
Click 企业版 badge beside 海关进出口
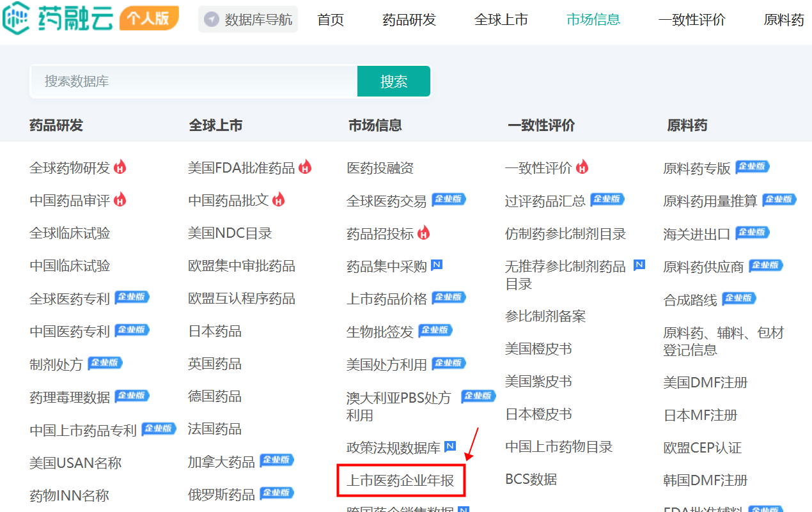(753, 233)
